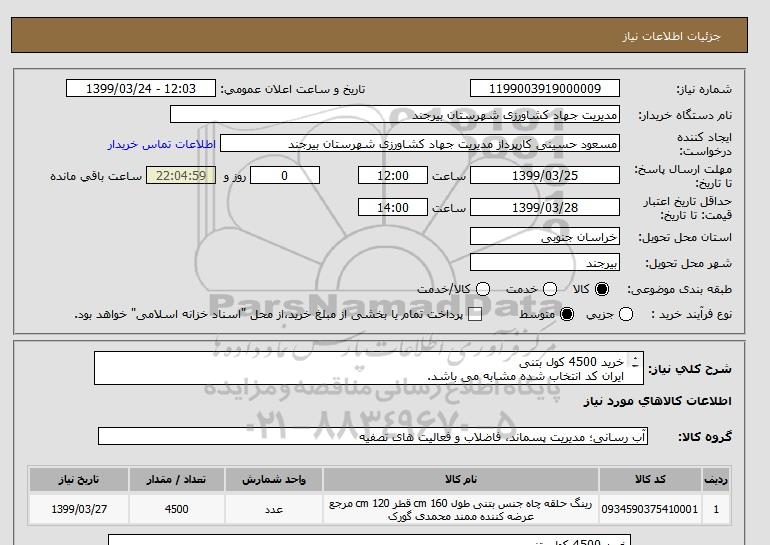The image size is (770, 545).
Task: Click the validity hour field 14:00
Action: click(x=393, y=207)
